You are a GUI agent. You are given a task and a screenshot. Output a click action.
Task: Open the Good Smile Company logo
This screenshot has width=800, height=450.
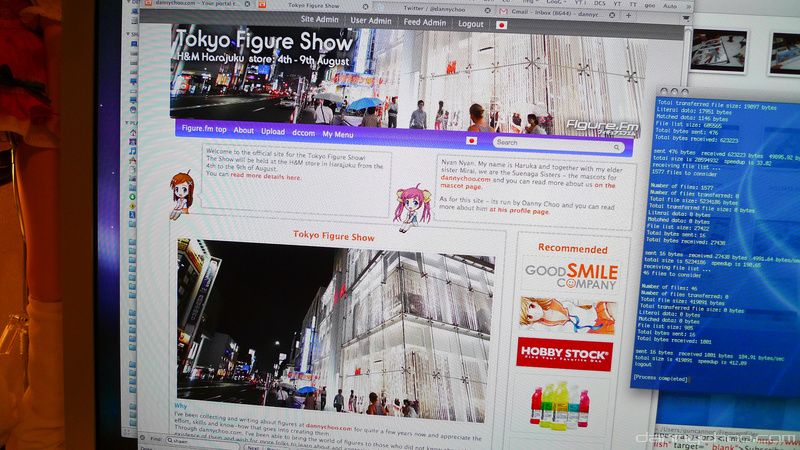pos(573,275)
